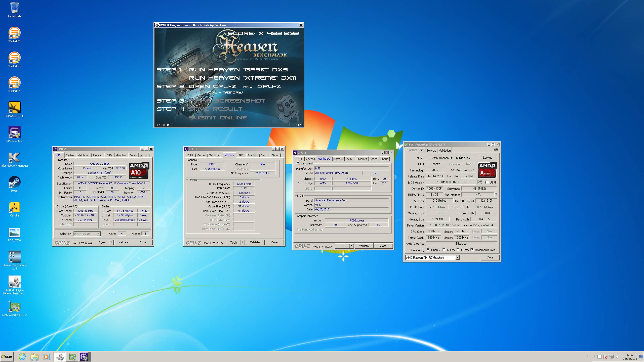Open the CPUID CPU-Z desktop shortcut
Viewport: 644px width, 362px height.
click(x=14, y=134)
